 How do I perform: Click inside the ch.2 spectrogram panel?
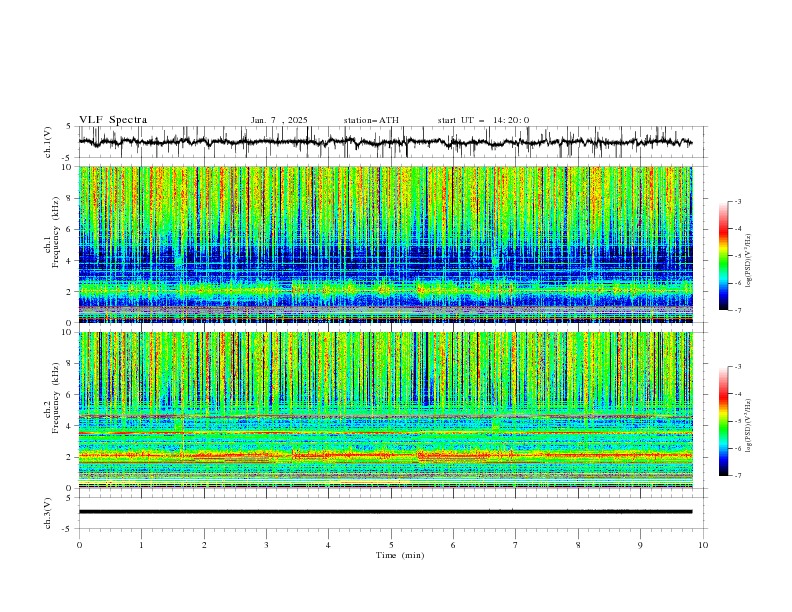click(x=385, y=410)
